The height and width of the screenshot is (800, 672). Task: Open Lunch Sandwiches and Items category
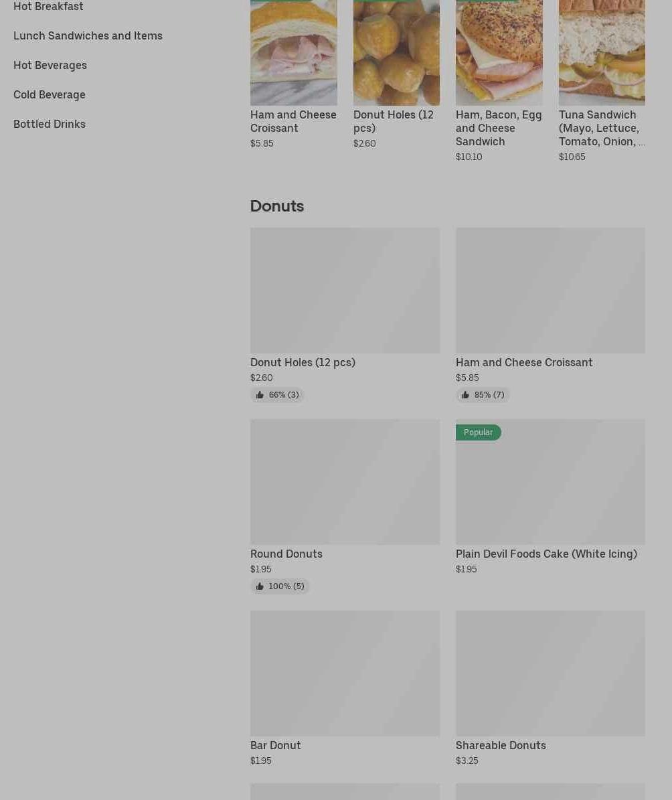coord(88,35)
